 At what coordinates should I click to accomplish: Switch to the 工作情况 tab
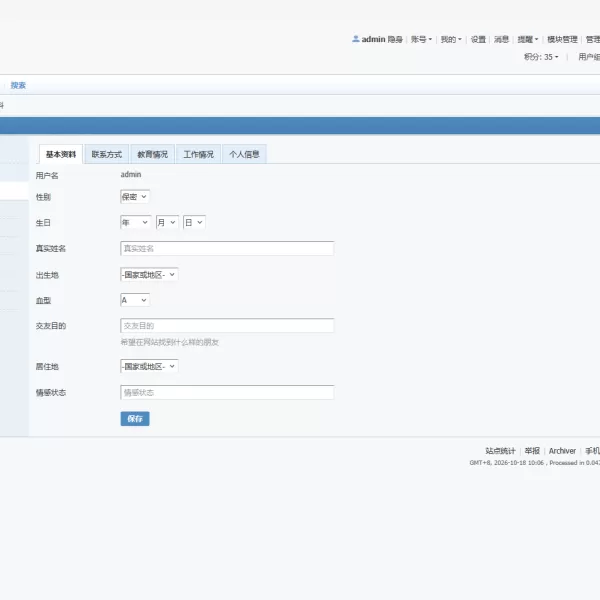(x=198, y=154)
